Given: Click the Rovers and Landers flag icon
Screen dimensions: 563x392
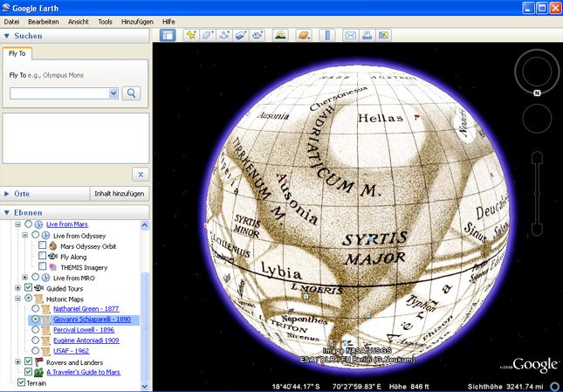Looking at the screenshot, I should click(38, 361).
